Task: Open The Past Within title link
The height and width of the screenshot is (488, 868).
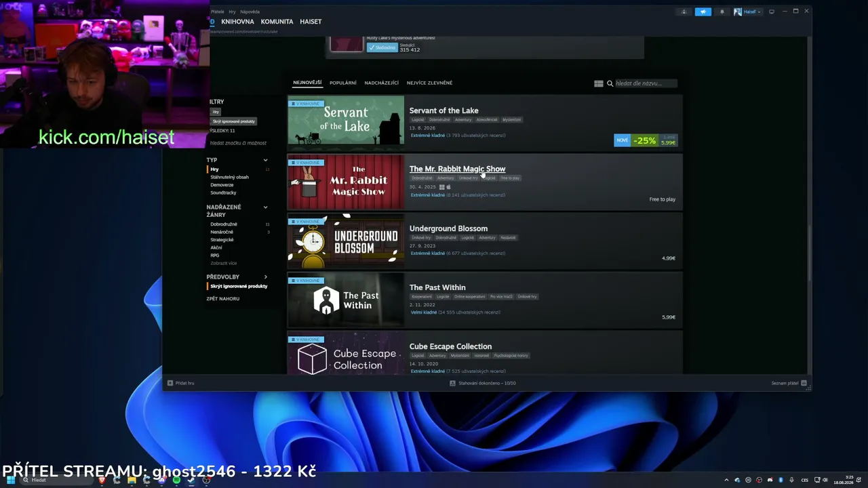Action: [x=437, y=287]
